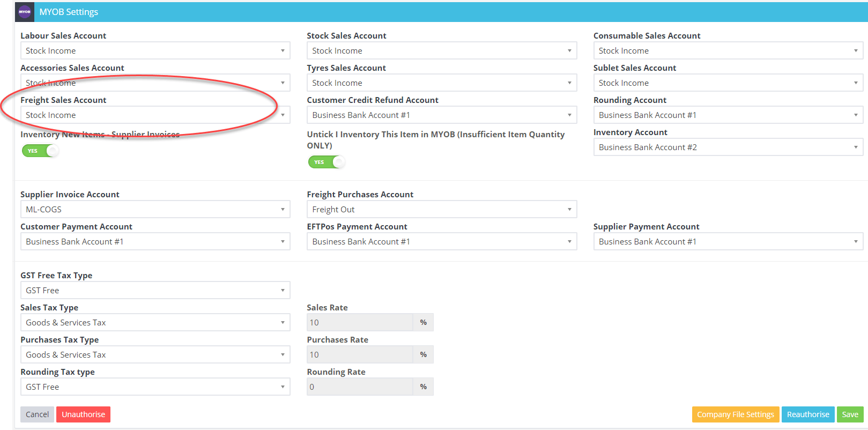Click the MYOB logo icon in header

click(25, 12)
